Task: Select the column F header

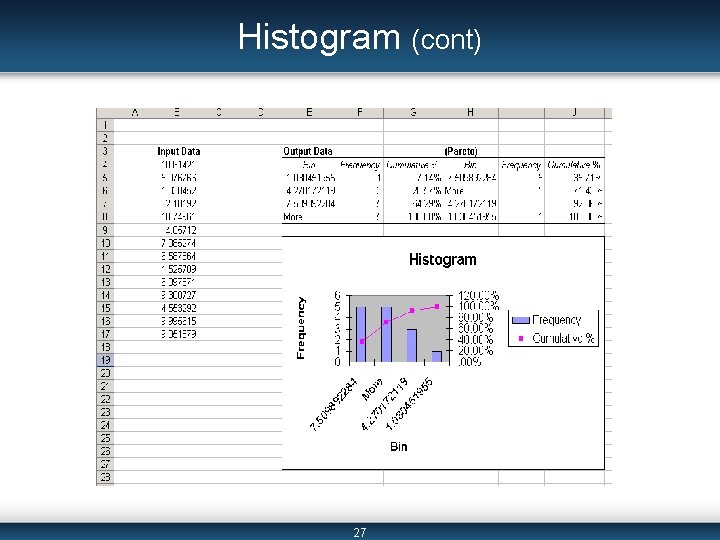Action: pyautogui.click(x=360, y=112)
